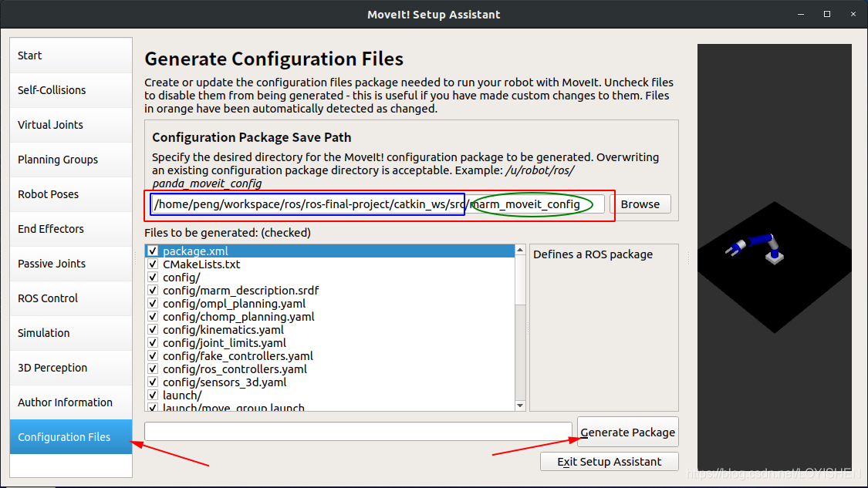Image resolution: width=868 pixels, height=488 pixels.
Task: Toggle config/kinematics.yaml checkbox
Action: point(153,330)
